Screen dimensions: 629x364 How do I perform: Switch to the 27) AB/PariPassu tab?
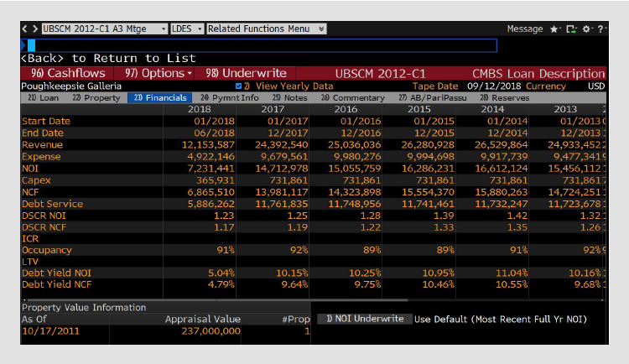coord(433,98)
